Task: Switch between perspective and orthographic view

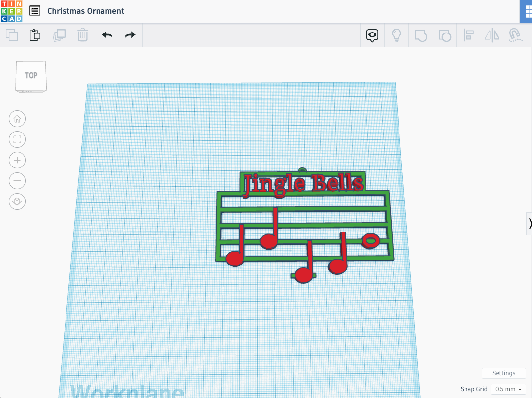Action: pos(17,201)
